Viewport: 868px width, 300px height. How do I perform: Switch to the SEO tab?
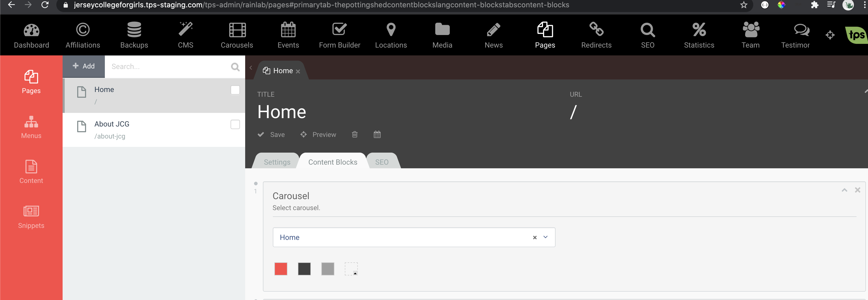381,162
